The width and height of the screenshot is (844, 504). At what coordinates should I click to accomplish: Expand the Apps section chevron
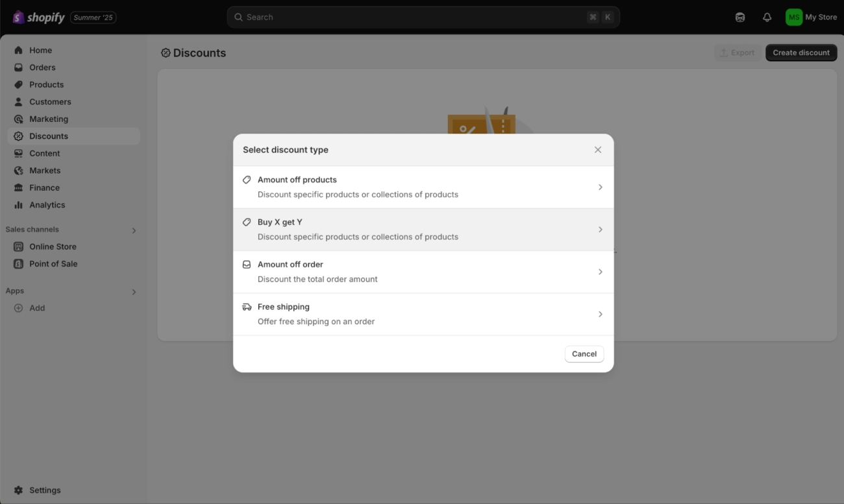coord(134,292)
